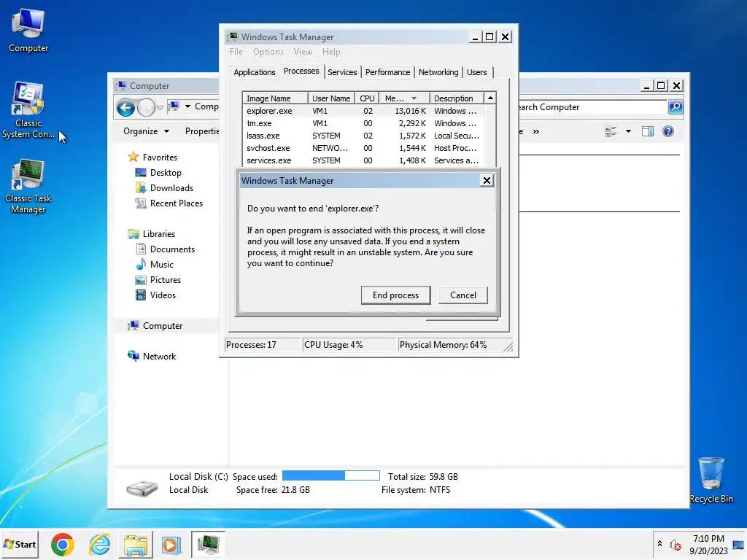Screen dimensions: 747x560
Task: Click the search magnifier button
Action: coord(675,107)
